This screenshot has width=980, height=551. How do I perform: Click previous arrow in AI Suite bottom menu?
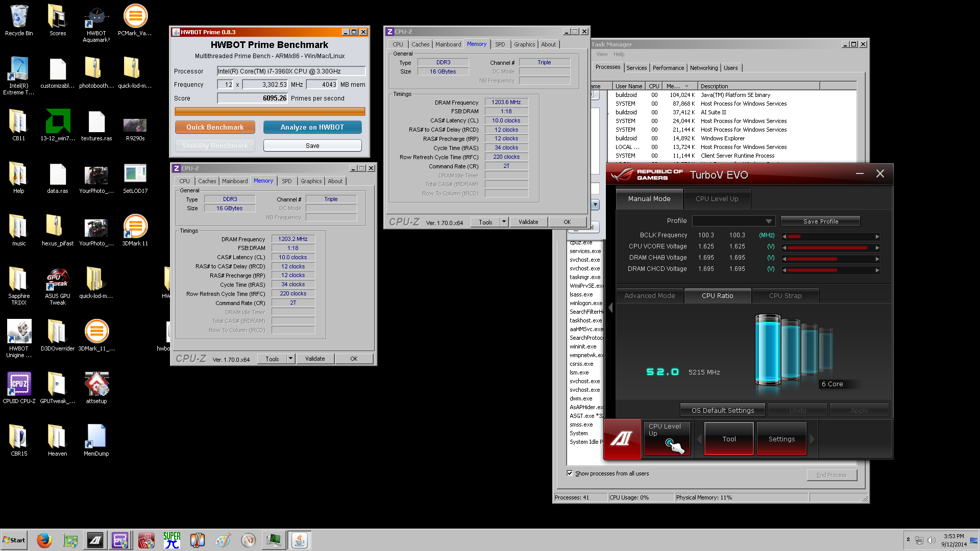tap(699, 439)
